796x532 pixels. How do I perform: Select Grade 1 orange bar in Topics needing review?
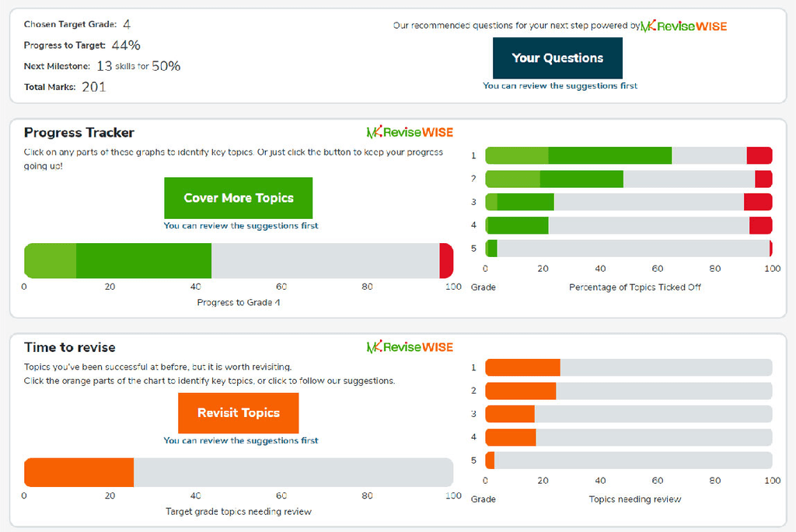522,368
